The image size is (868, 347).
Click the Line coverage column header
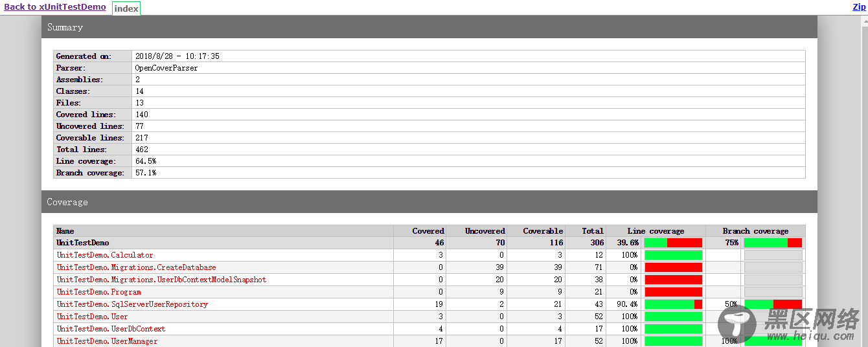pyautogui.click(x=656, y=231)
